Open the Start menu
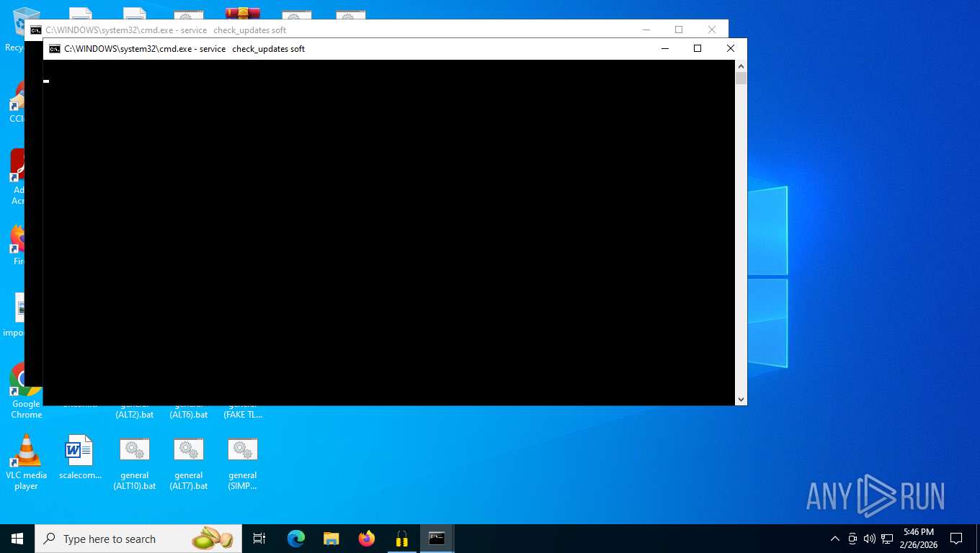The height and width of the screenshot is (553, 980). click(x=17, y=539)
